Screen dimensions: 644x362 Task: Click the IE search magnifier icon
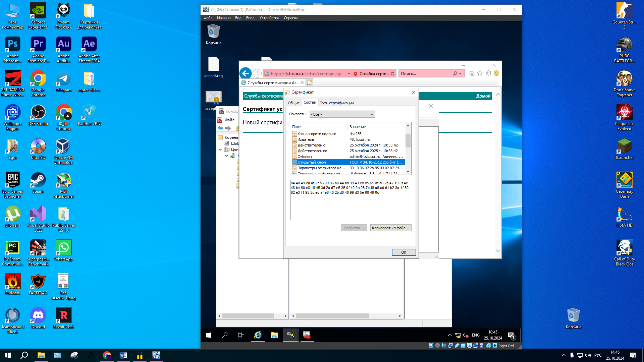tap(455, 73)
